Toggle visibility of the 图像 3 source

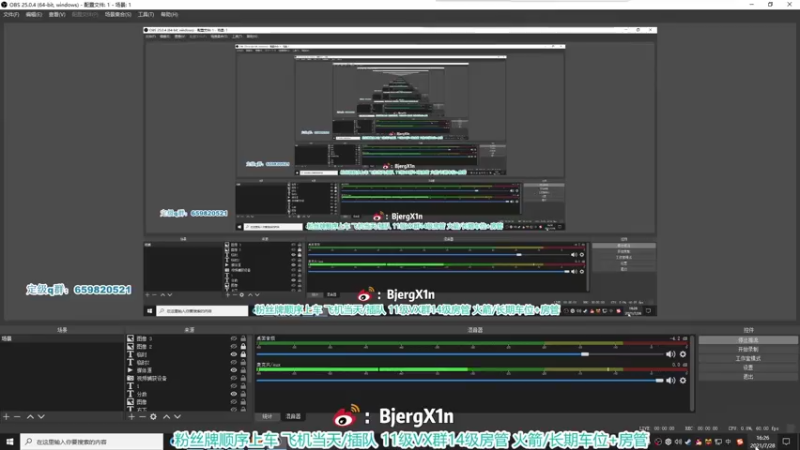[234, 339]
